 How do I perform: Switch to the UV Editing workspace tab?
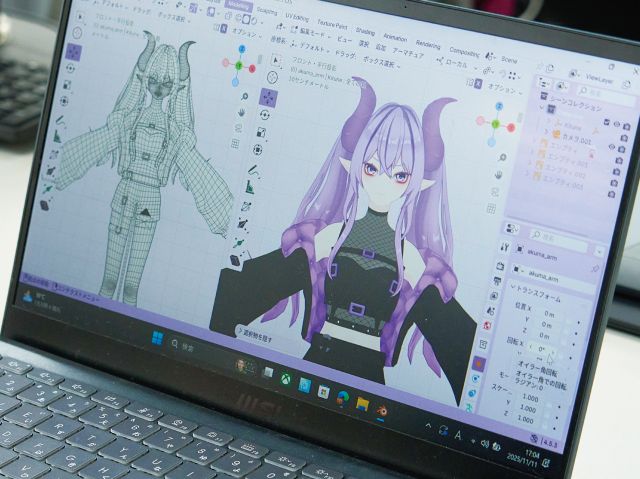click(297, 17)
